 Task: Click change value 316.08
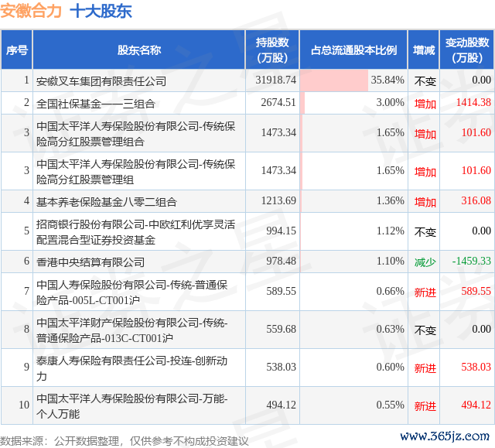click(476, 201)
